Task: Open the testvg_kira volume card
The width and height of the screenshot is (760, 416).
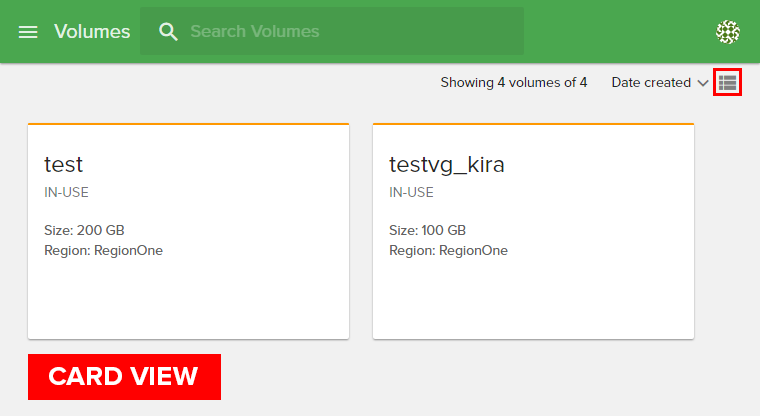Action: click(533, 290)
